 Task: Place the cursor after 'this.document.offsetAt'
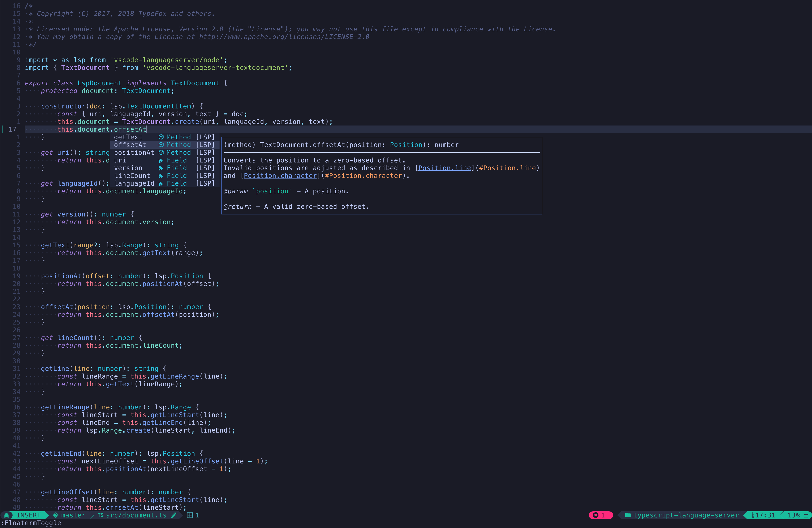tap(147, 129)
